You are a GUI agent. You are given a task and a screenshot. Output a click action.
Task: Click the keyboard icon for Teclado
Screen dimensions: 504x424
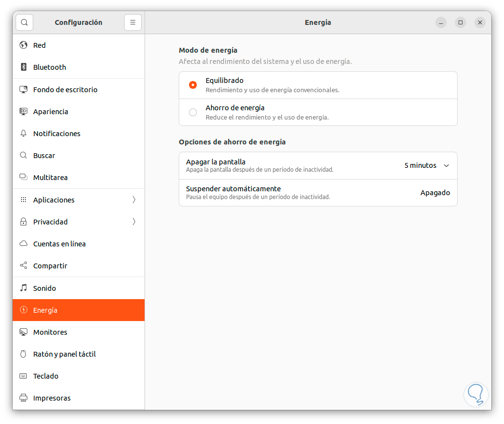pyautogui.click(x=23, y=376)
